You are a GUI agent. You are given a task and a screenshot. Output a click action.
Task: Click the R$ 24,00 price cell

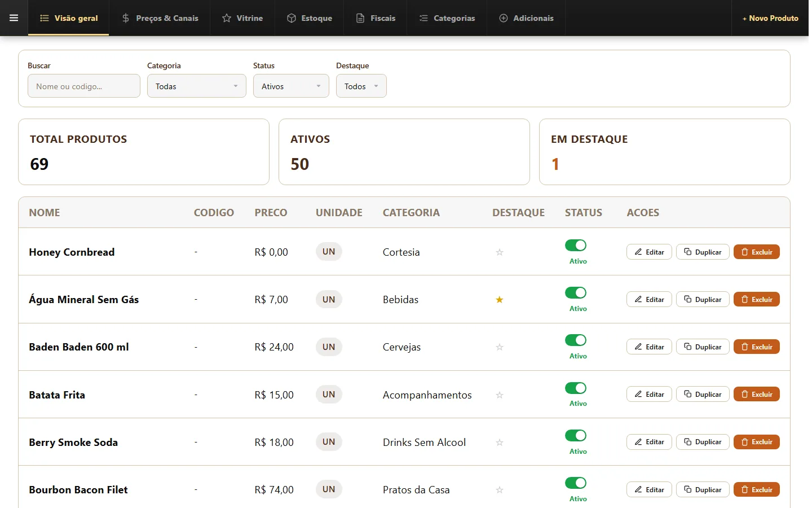coord(274,347)
